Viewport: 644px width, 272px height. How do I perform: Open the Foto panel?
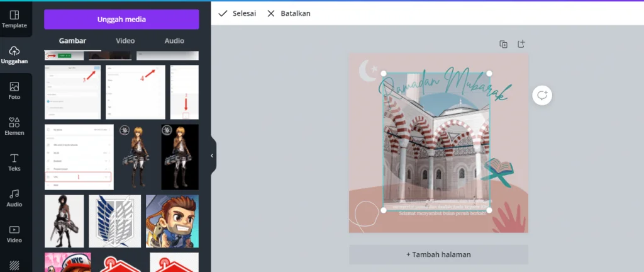point(14,91)
